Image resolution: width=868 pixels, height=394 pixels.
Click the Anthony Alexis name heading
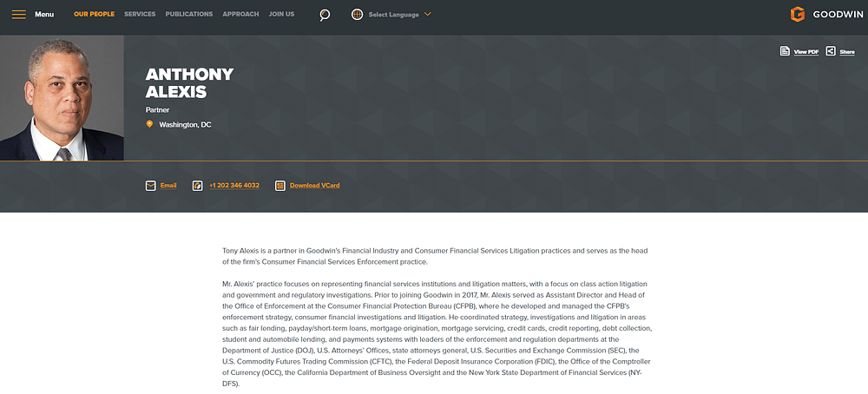click(x=189, y=83)
